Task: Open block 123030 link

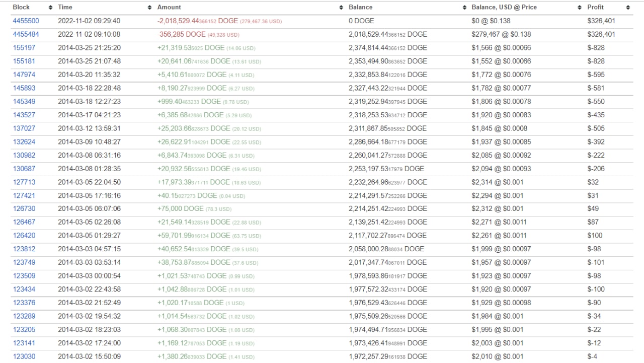Action: pos(24,356)
